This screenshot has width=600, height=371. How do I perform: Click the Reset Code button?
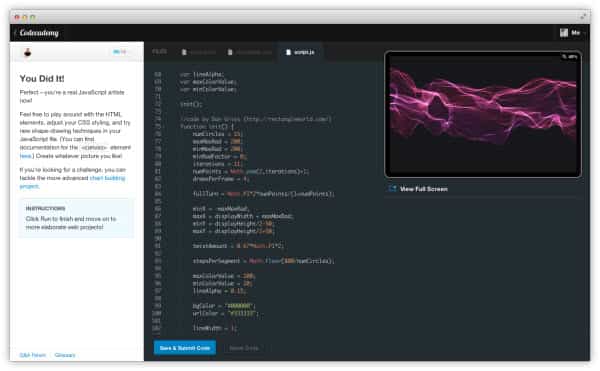(x=244, y=348)
